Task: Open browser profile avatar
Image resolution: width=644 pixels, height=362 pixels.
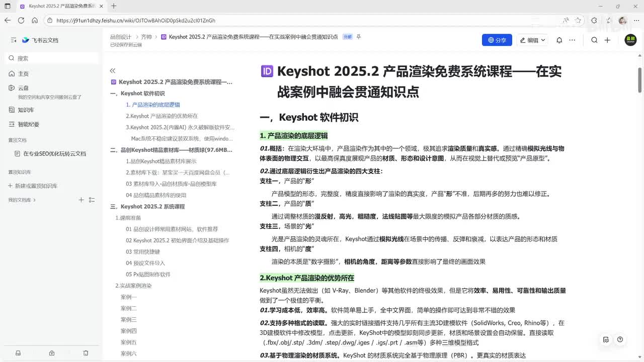Action: 622,21
